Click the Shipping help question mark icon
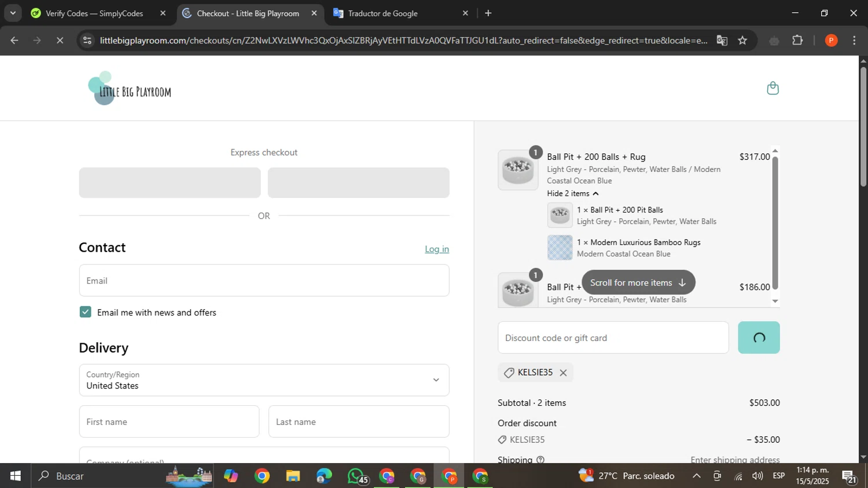 pos(540,460)
